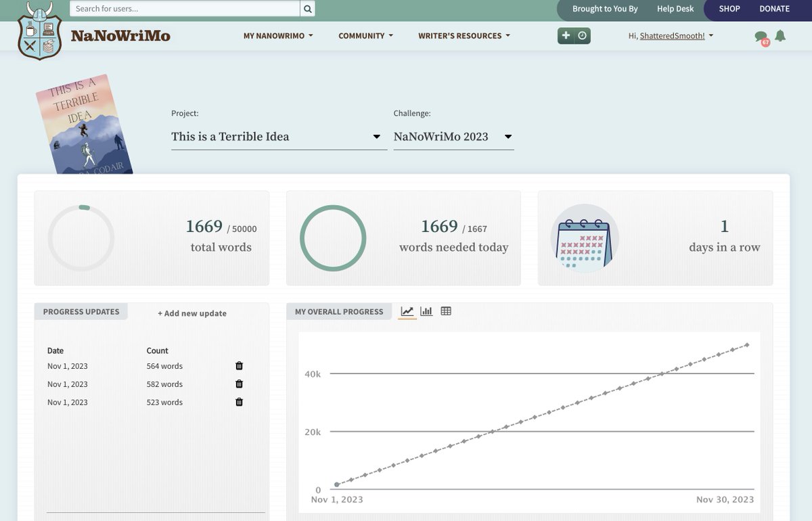Click the total words progress ring
This screenshot has width=812, height=521.
pos(81,238)
